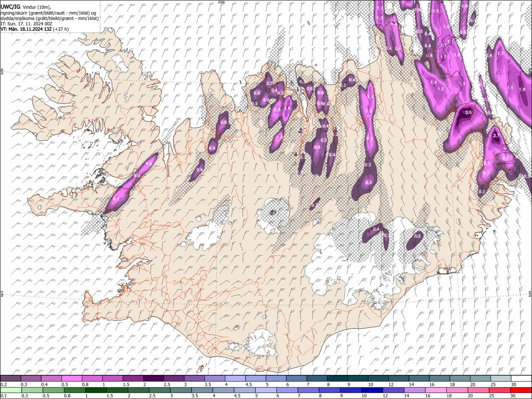Pick the dark purple 2–2.5 snow scale swatch
This screenshot has height=399, width=532.
153,378
